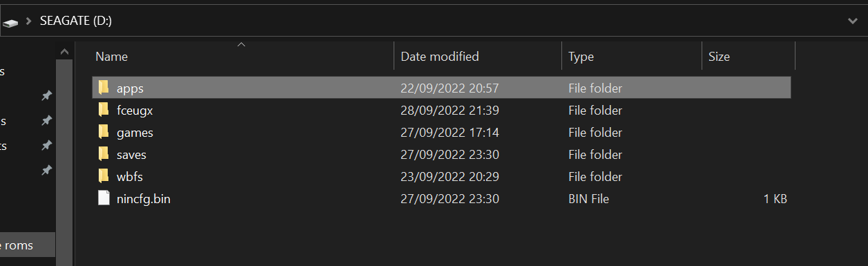The image size is (868, 266).
Task: Click the drive icon in address bar
Action: [10, 21]
